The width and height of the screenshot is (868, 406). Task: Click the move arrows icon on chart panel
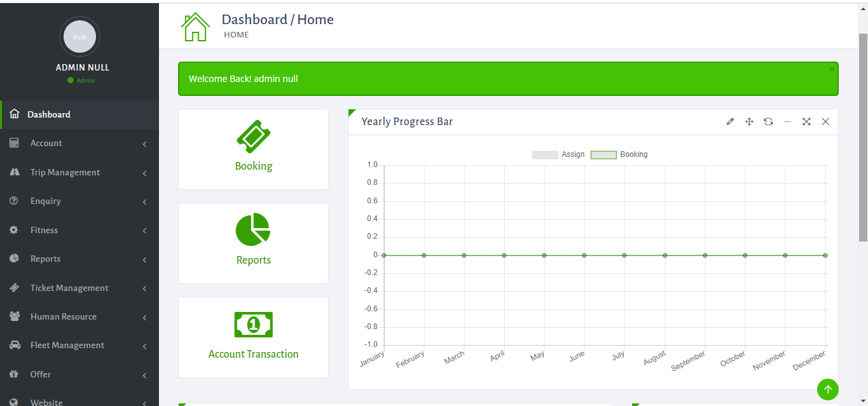(749, 122)
